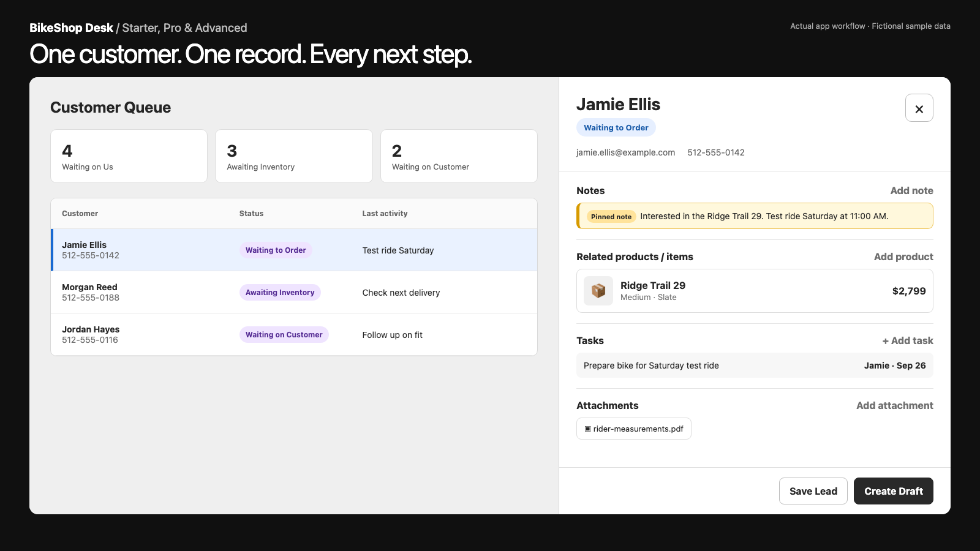Click Add task link
Image resolution: width=980 pixels, height=551 pixels.
tap(908, 340)
